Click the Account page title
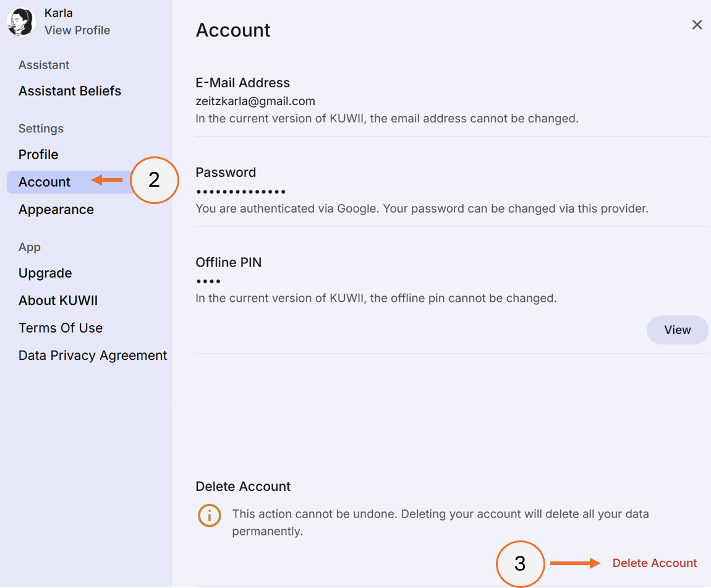 point(233,30)
